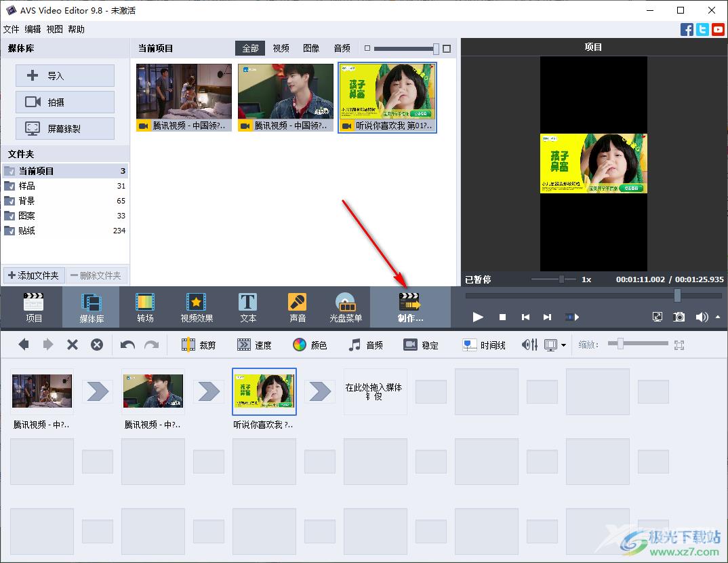Select the 当前项目 folder
The image size is (728, 563).
point(65,171)
